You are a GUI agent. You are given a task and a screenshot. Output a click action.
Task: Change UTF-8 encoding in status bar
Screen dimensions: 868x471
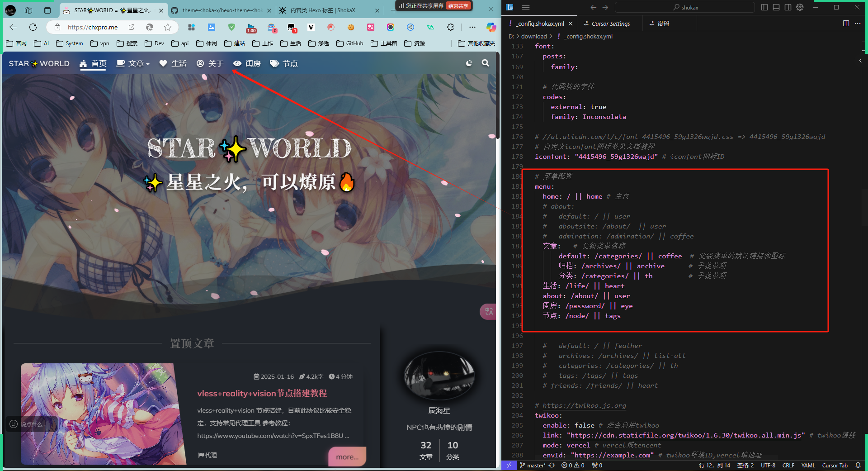tap(768, 465)
